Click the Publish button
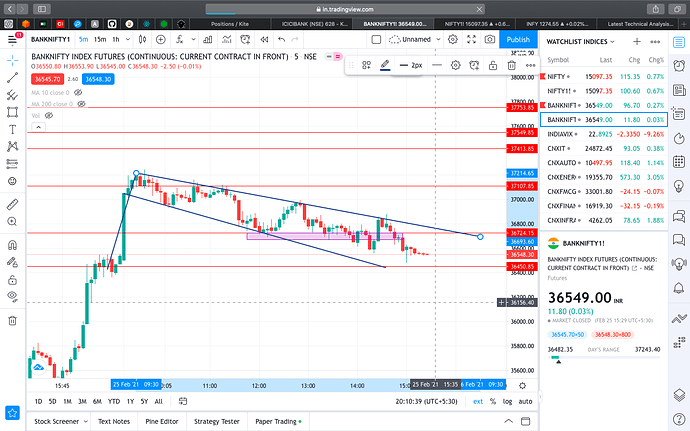 pos(518,40)
